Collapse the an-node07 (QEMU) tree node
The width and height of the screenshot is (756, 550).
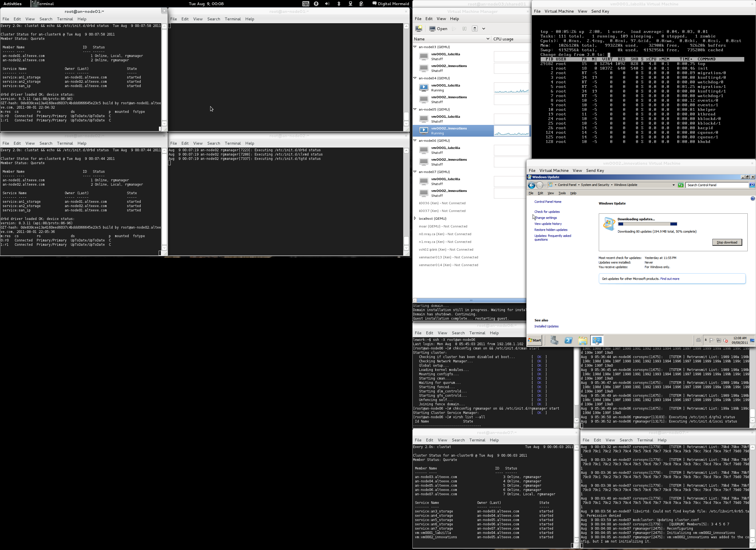415,172
